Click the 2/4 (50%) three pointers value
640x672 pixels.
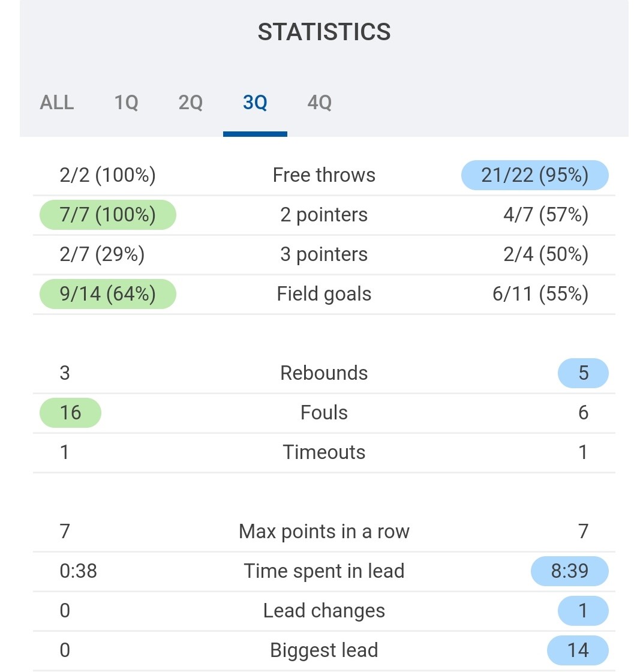coord(546,254)
